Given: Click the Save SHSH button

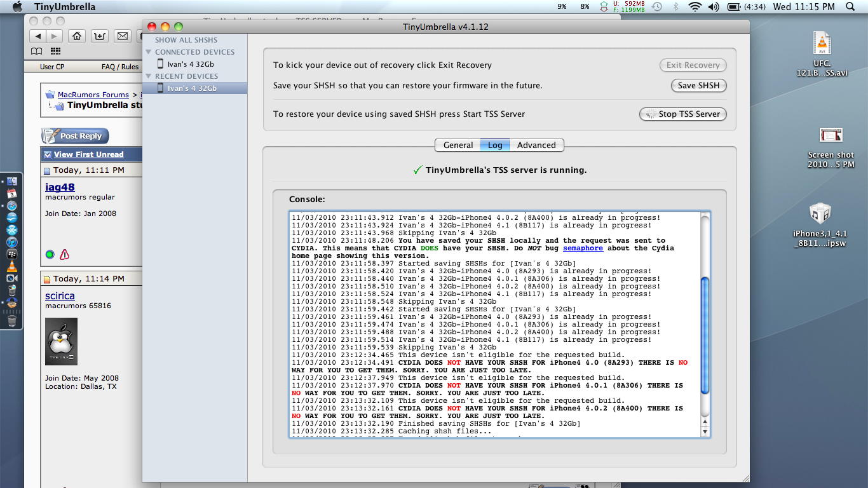Looking at the screenshot, I should point(698,86).
